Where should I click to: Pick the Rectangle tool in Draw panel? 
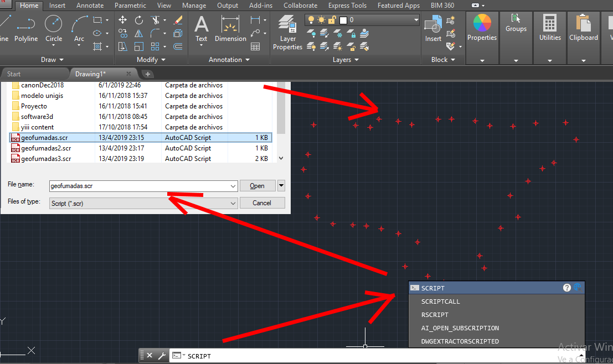point(97,20)
